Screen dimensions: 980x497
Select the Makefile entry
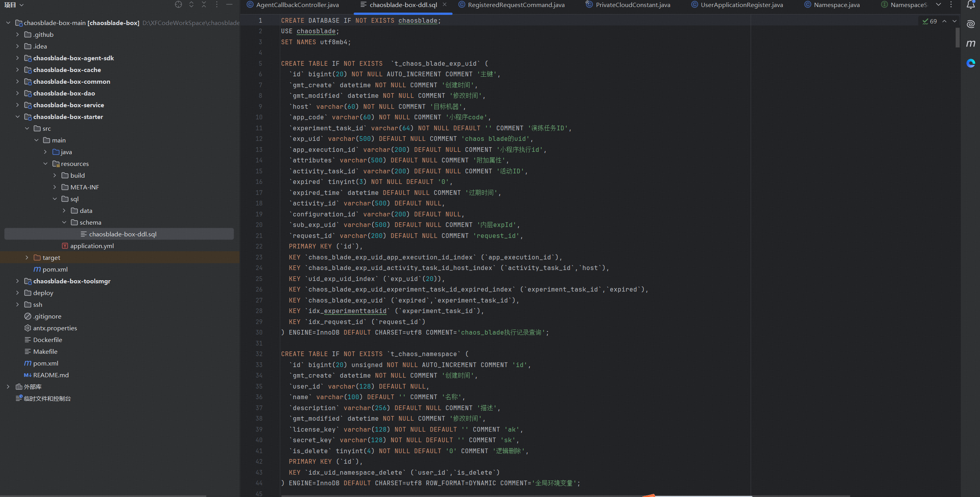click(x=41, y=351)
